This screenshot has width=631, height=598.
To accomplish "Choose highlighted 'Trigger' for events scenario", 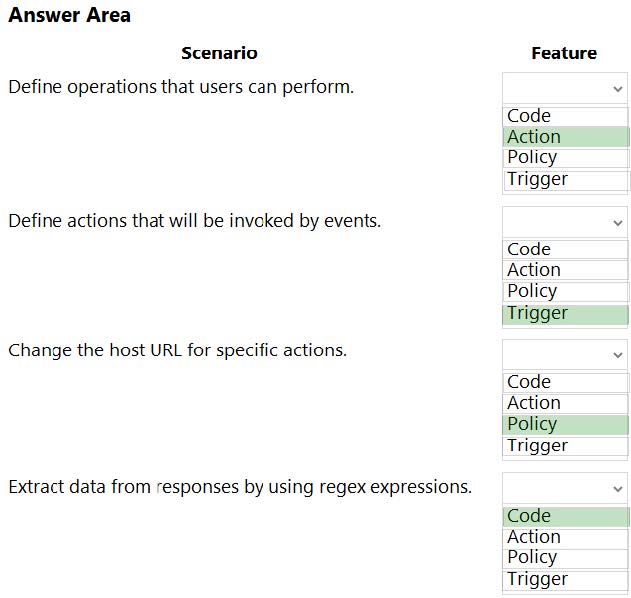I will [565, 313].
